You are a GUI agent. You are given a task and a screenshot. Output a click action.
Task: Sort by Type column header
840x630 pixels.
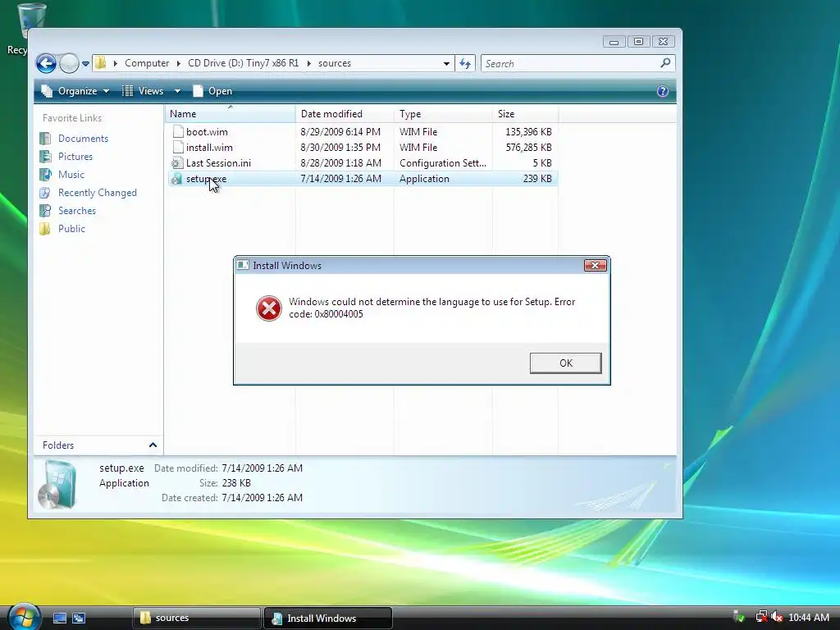[443, 113]
